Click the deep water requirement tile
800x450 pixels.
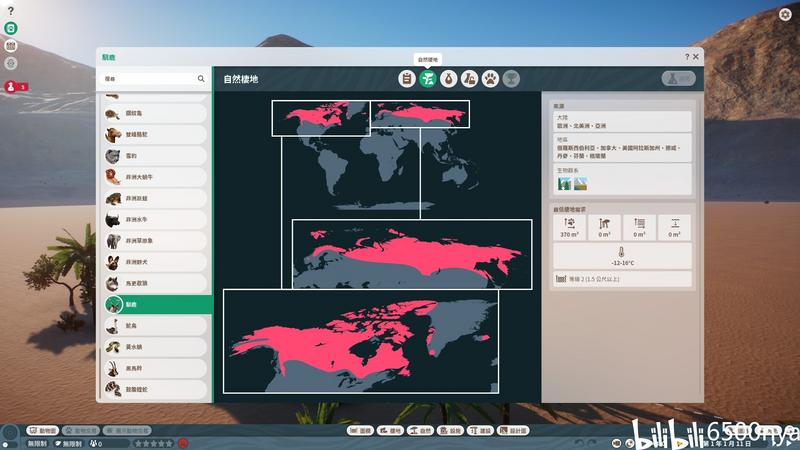674,228
